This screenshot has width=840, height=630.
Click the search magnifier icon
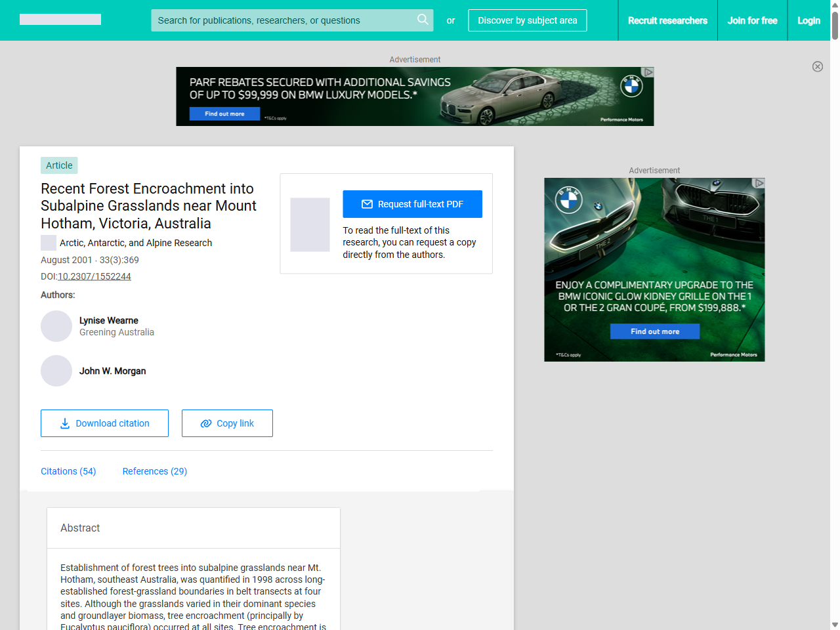(423, 20)
